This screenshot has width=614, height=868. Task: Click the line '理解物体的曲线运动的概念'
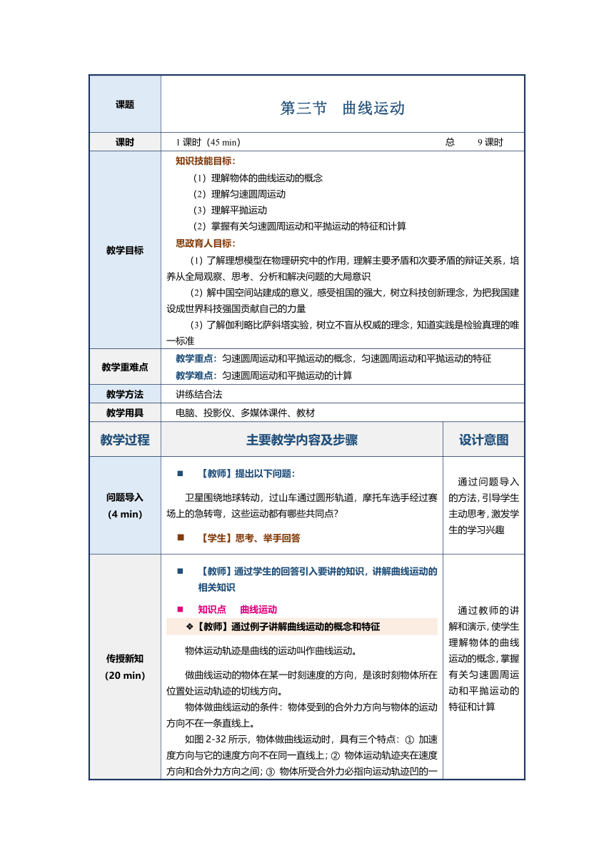coord(267,178)
